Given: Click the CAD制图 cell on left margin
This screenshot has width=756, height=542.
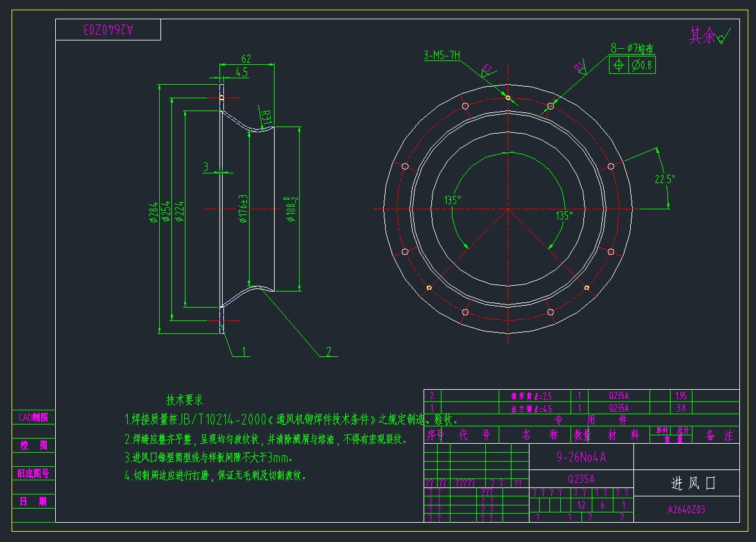Looking at the screenshot, I should 33,417.
